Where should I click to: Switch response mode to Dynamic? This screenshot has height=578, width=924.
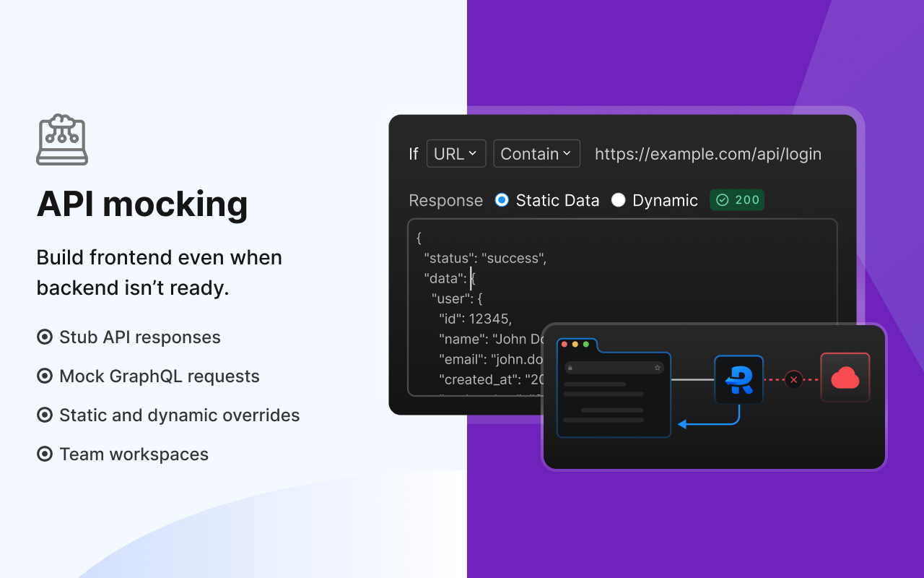coord(619,200)
